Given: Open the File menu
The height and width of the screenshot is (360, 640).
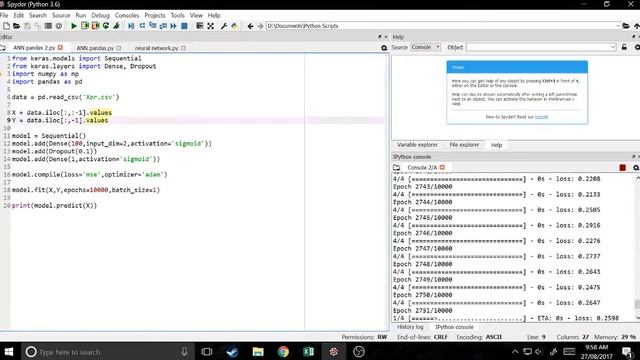Looking at the screenshot, I should coord(4,15).
